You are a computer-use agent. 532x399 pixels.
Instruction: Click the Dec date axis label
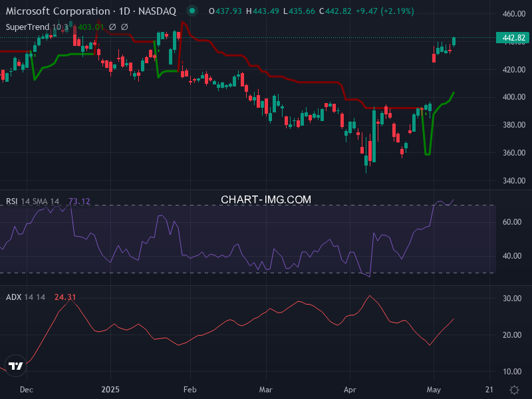tap(27, 390)
